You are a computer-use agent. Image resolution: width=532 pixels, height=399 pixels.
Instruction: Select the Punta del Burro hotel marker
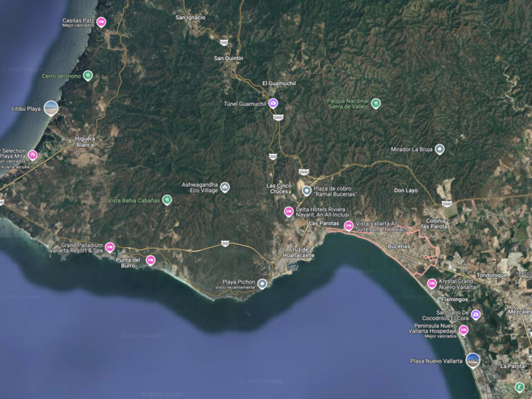pos(150,260)
